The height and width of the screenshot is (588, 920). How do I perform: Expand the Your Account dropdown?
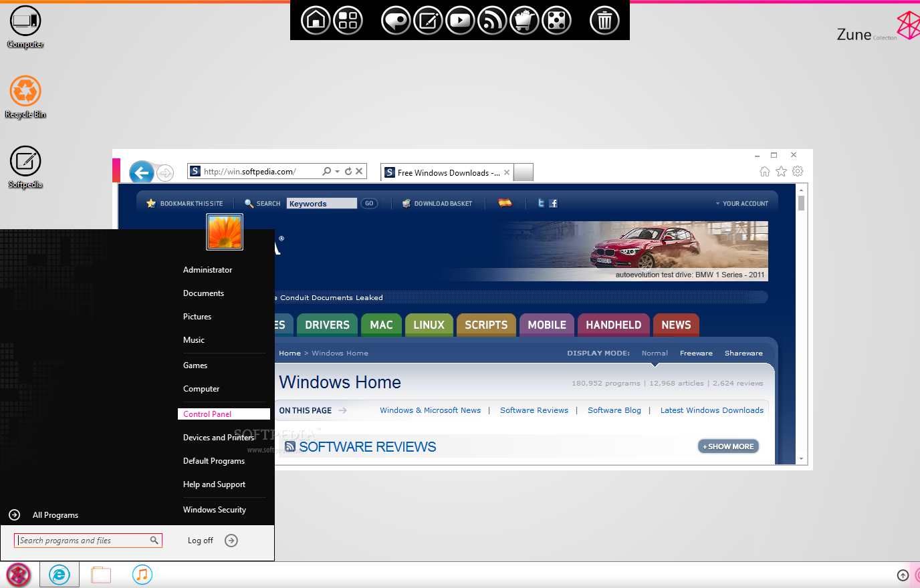point(742,204)
